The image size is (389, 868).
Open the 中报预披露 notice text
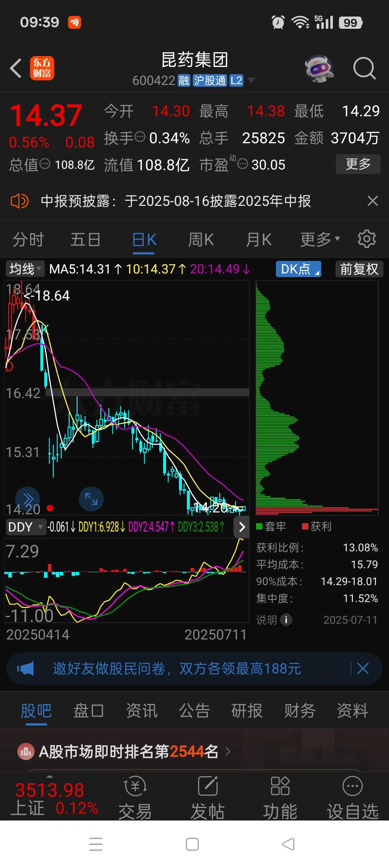(176, 201)
